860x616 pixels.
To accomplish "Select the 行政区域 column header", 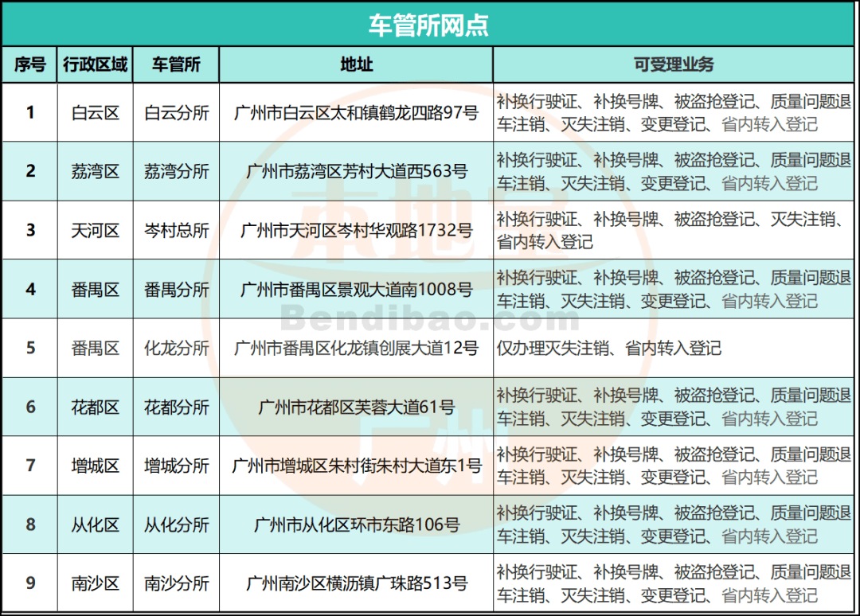I will (x=96, y=65).
